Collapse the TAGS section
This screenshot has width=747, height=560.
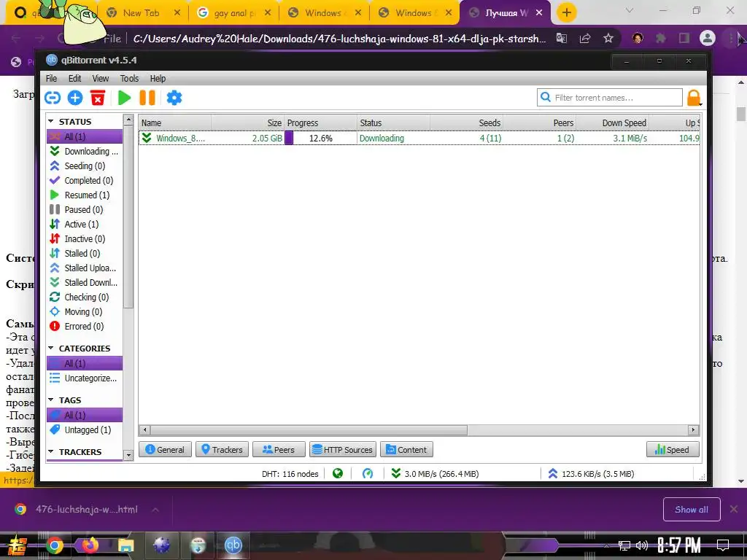click(x=51, y=400)
